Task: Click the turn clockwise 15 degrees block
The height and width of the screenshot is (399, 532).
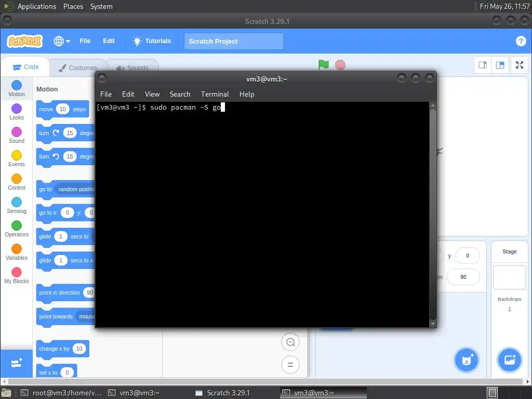Action: 65,133
